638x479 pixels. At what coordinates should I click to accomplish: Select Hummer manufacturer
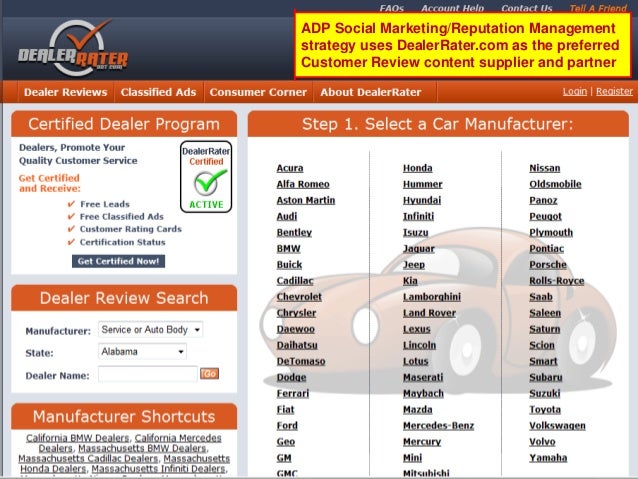pos(422,184)
